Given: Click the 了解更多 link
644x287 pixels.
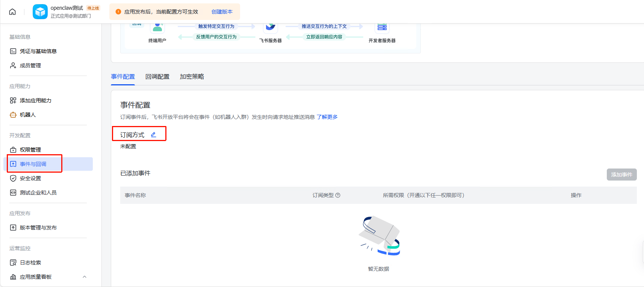Looking at the screenshot, I should 327,117.
